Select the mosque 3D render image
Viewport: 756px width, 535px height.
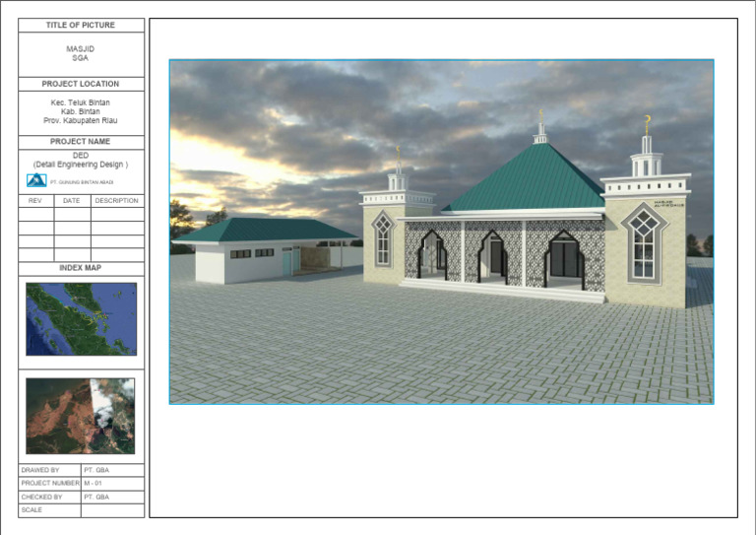click(x=441, y=232)
